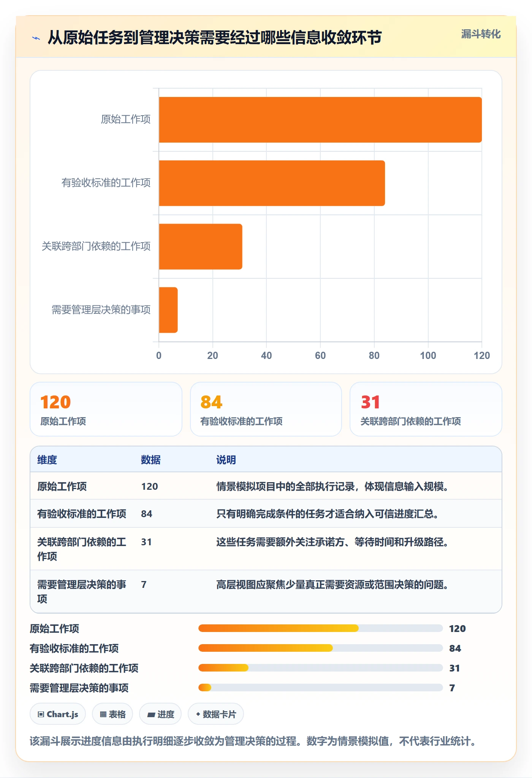Click description 情景模拟项目中的全部执行记录

tap(332, 486)
